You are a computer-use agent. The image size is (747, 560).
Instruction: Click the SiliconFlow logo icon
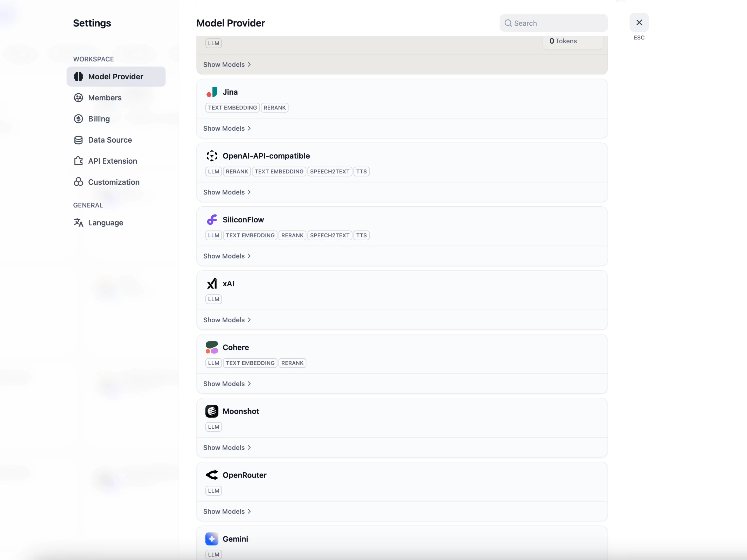tap(212, 220)
